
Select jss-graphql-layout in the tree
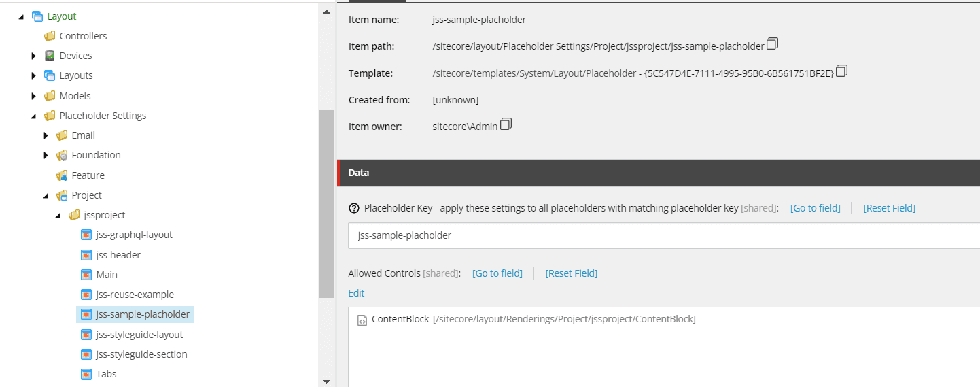(x=135, y=235)
